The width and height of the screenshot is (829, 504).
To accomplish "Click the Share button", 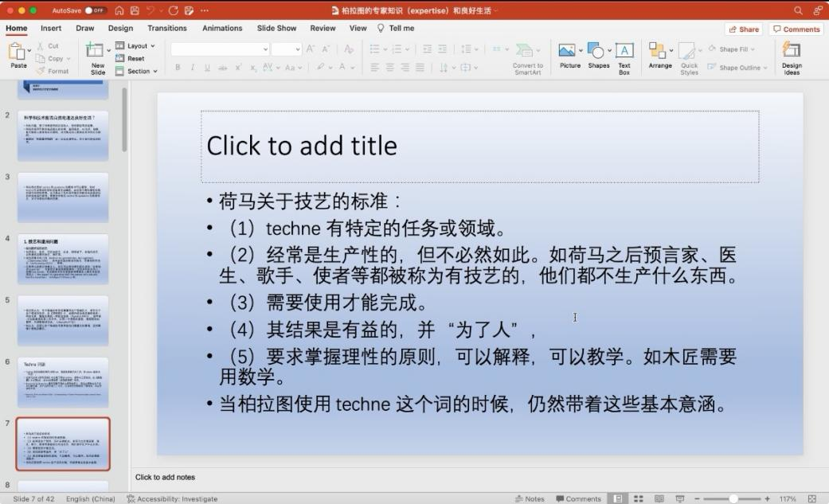I will coord(743,29).
